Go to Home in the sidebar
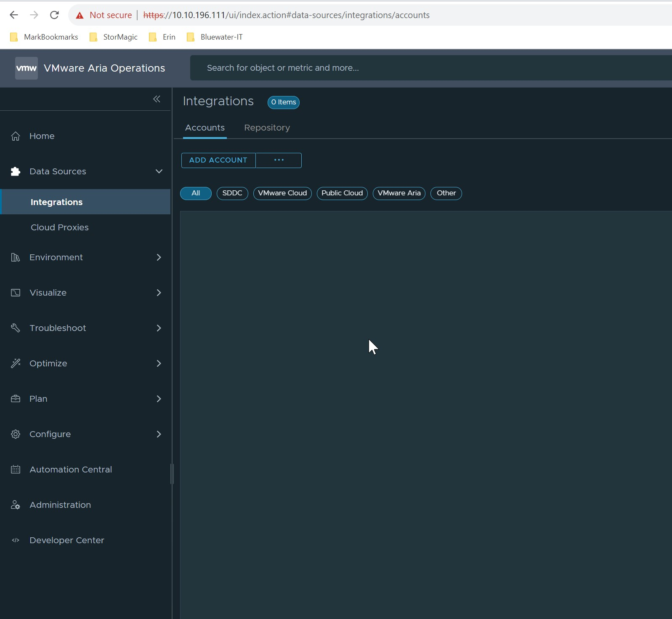Viewport: 672px width, 619px height. pos(42,136)
